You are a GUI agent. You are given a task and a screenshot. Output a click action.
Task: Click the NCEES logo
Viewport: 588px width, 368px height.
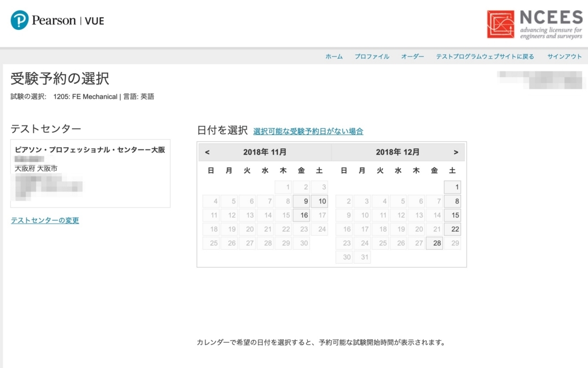[x=533, y=21]
